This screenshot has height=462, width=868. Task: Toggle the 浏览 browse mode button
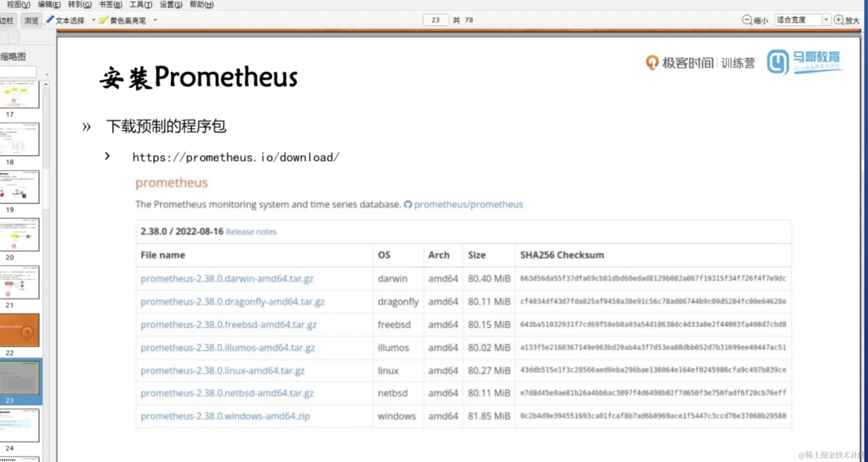pos(31,20)
